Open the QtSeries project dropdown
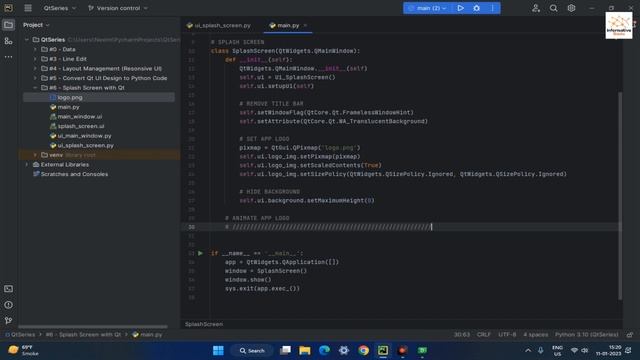640x360 pixels. click(60, 8)
